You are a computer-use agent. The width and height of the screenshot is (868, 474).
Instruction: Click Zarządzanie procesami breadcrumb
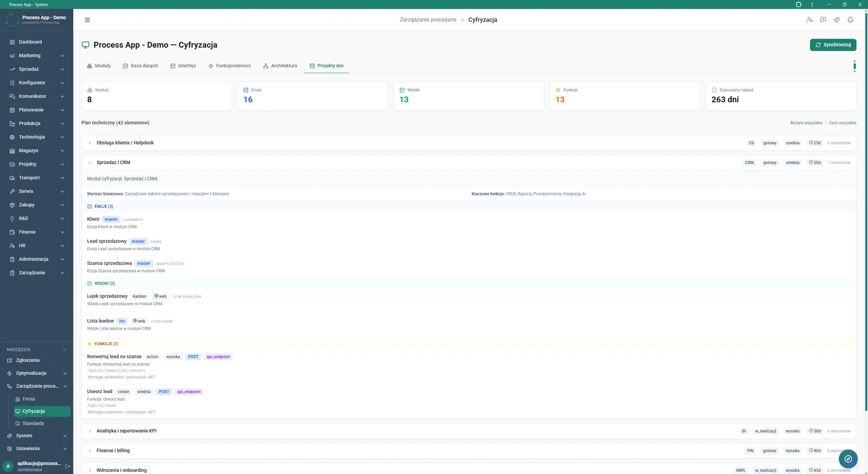coord(428,20)
